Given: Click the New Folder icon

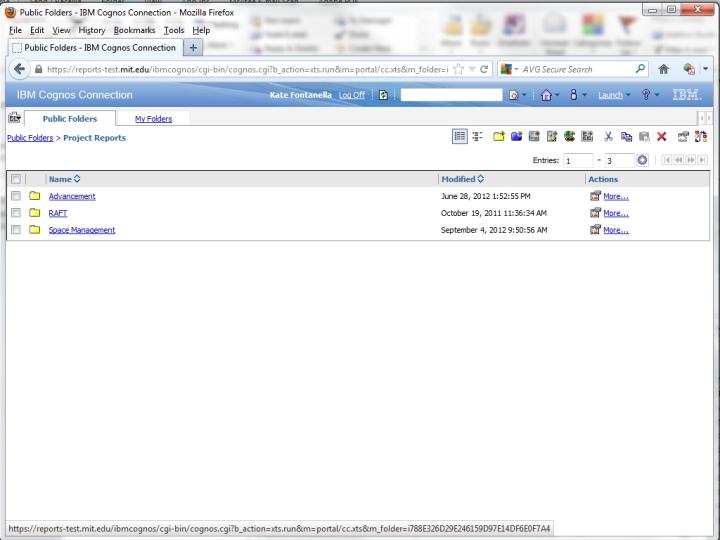Looking at the screenshot, I should (499, 137).
